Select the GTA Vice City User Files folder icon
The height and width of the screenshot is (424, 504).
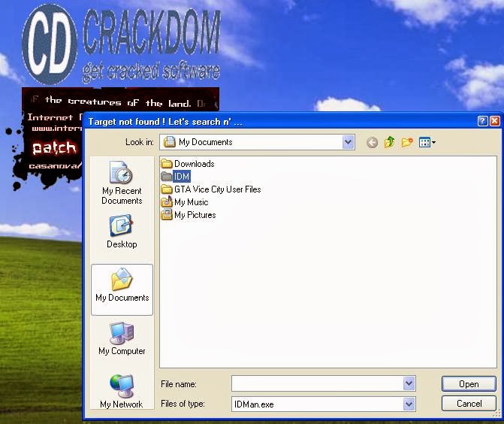pyautogui.click(x=167, y=189)
